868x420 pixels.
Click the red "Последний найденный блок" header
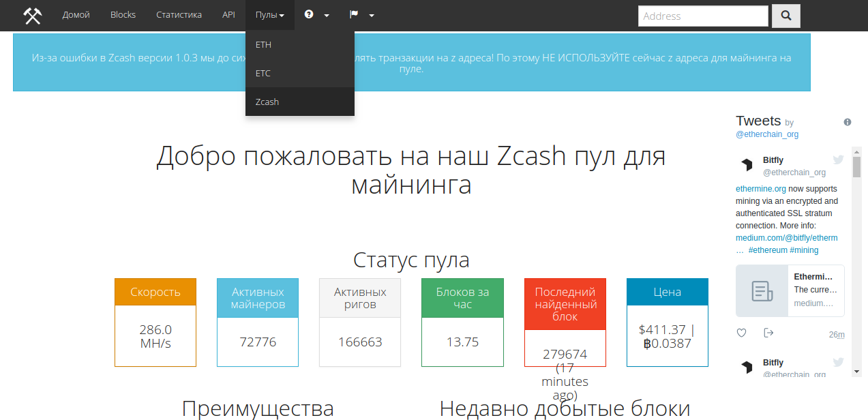click(x=565, y=304)
